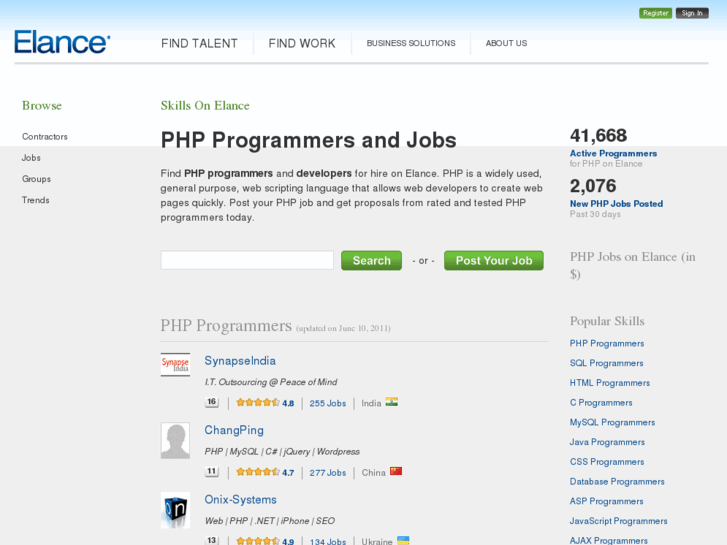Browse Groups in the sidebar
The image size is (727, 545).
pos(36,179)
